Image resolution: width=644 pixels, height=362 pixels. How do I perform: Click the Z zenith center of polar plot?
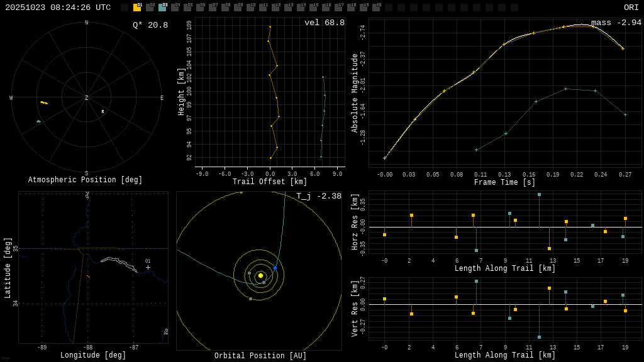87,98
